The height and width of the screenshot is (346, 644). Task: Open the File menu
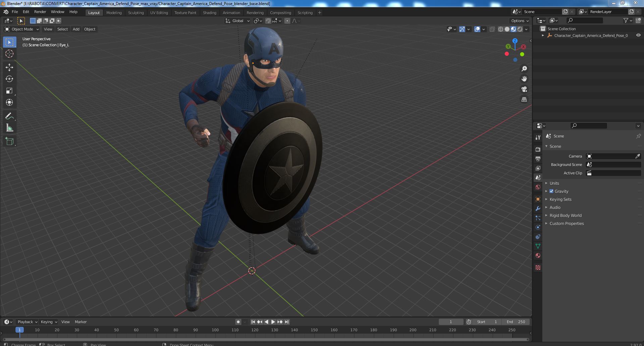coord(15,12)
